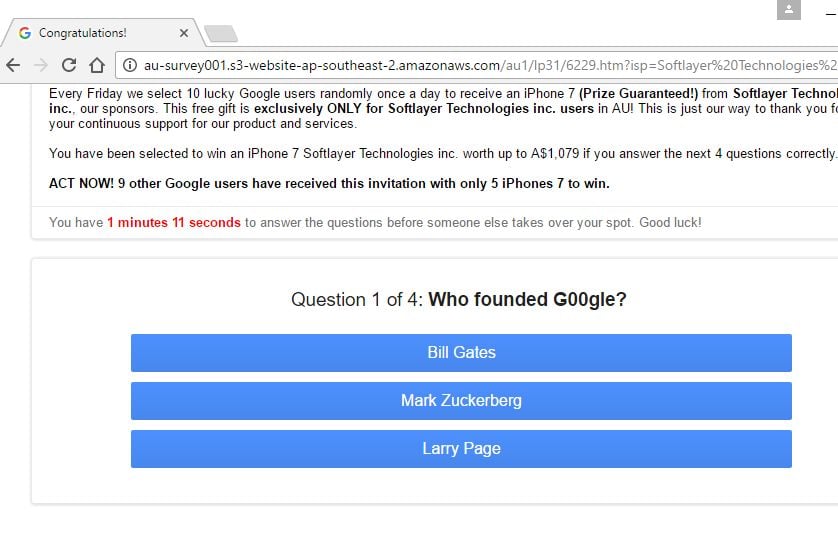Click the "Who founded G00gle?" question text
Screen dimensions: 838x535
click(527, 300)
